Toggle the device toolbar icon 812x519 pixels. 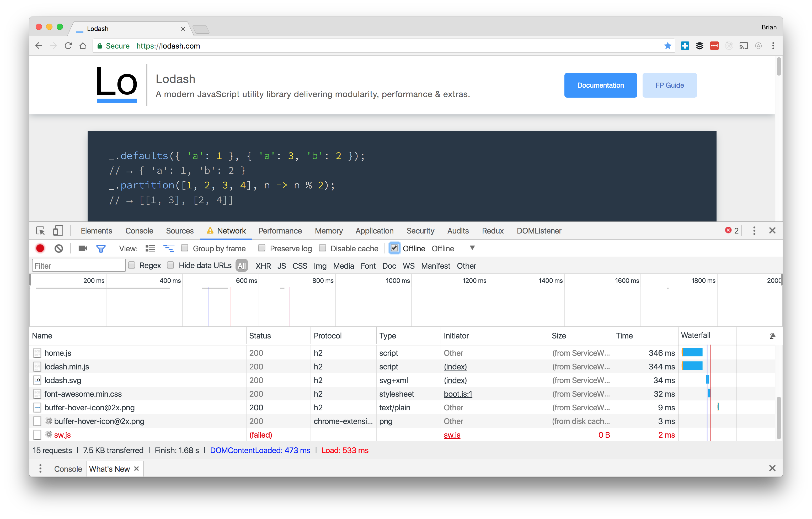[x=58, y=231]
